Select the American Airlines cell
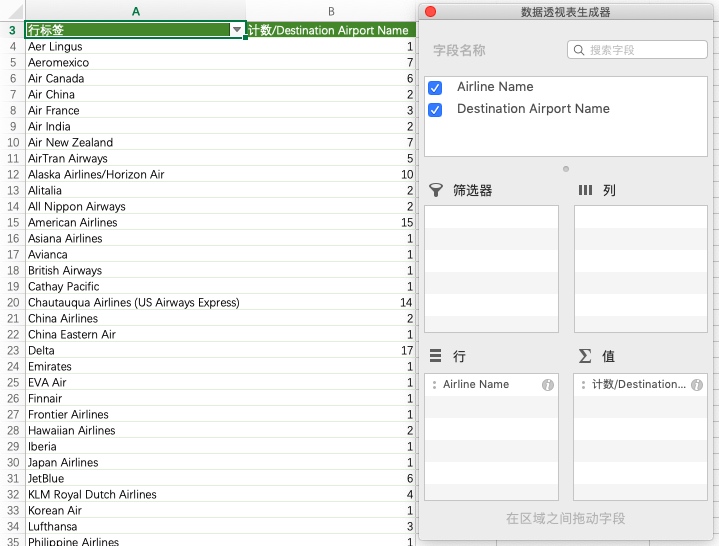The width and height of the screenshot is (719, 546). tap(136, 222)
